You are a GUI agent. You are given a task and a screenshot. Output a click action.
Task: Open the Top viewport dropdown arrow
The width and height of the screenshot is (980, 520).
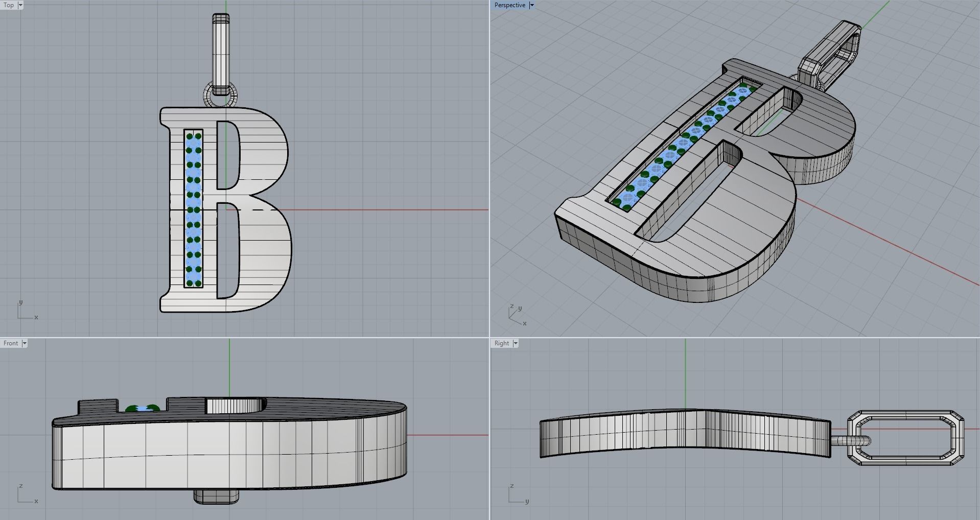pyautogui.click(x=20, y=5)
